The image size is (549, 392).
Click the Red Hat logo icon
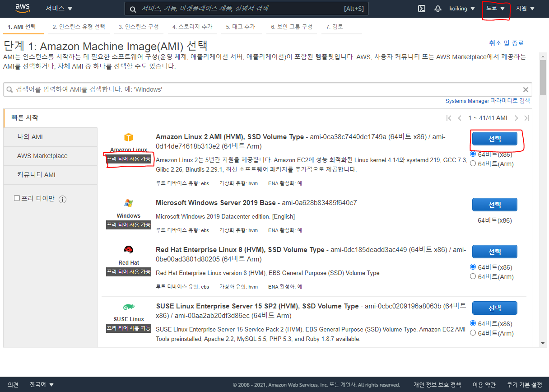[129, 250]
